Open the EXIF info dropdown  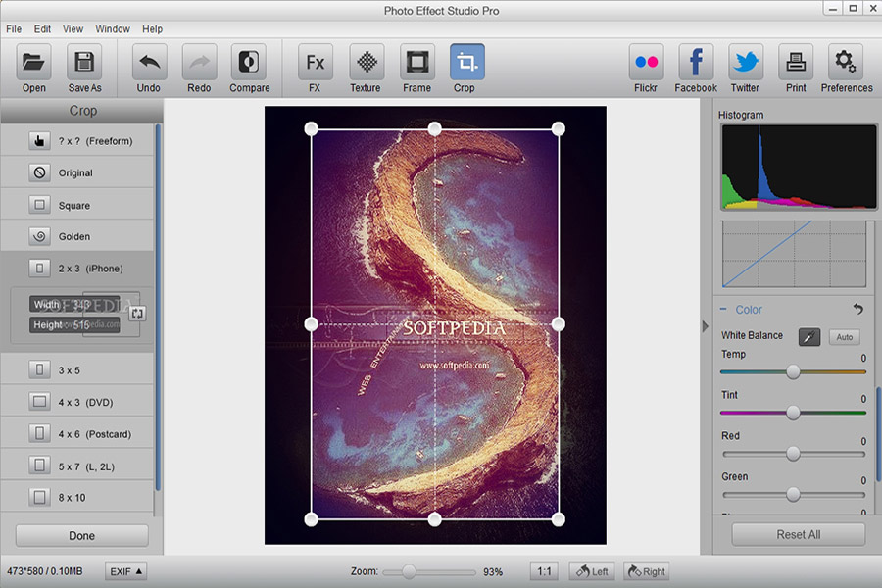[125, 571]
